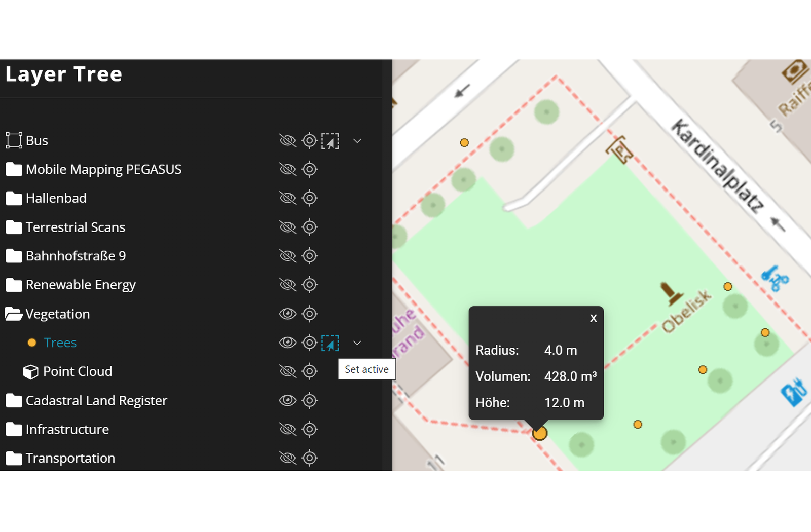Show the Bus layer
Screen dimensions: 811x532
(x=287, y=140)
